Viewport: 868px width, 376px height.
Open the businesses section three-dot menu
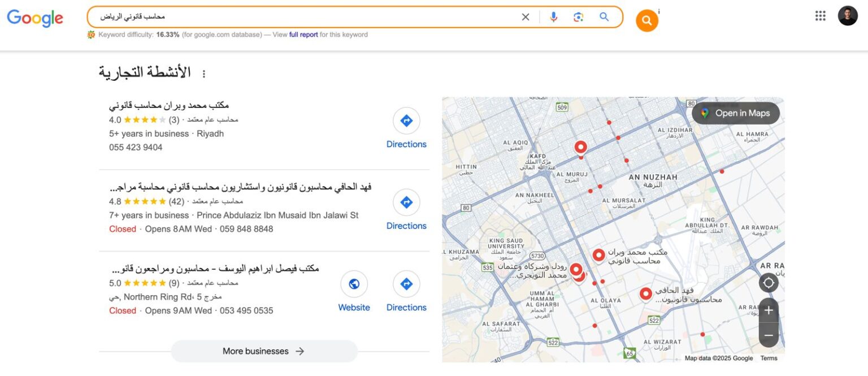[204, 74]
